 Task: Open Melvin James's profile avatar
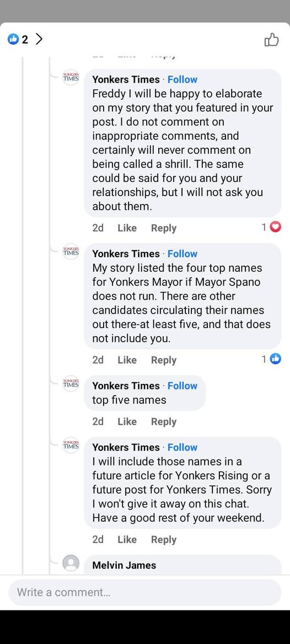71,563
